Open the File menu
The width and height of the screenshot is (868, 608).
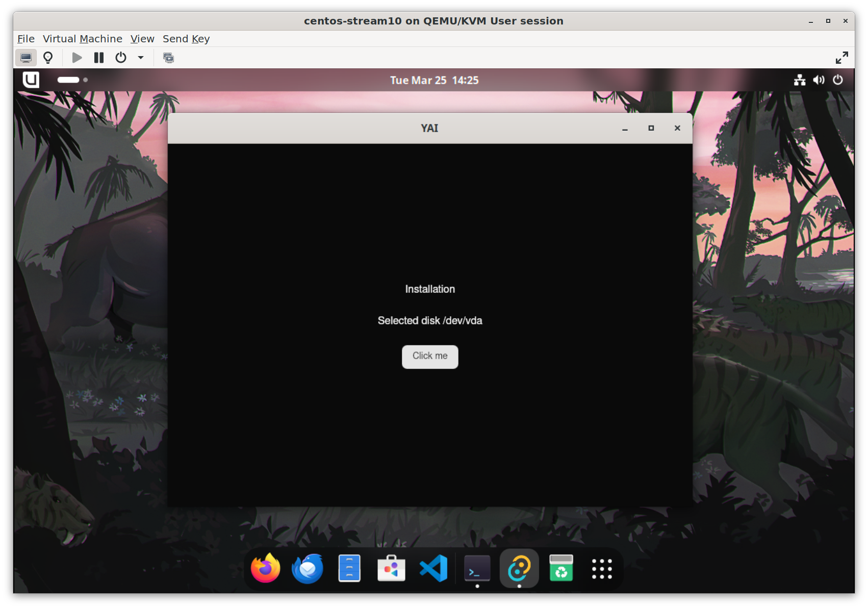coord(26,39)
